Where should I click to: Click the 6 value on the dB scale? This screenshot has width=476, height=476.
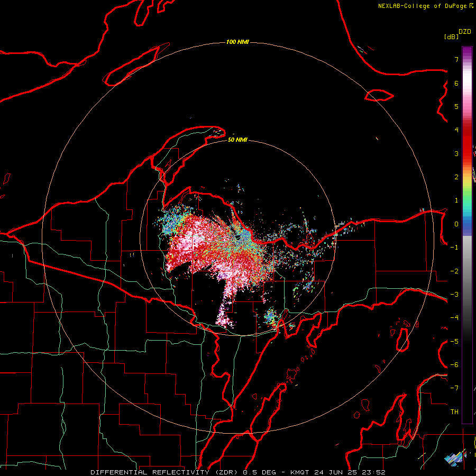456,83
